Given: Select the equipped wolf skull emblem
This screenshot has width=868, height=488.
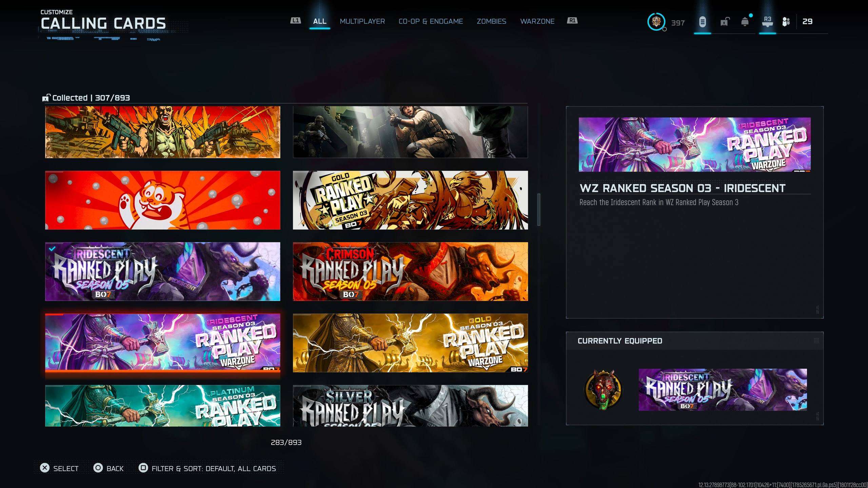Looking at the screenshot, I should coord(603,389).
